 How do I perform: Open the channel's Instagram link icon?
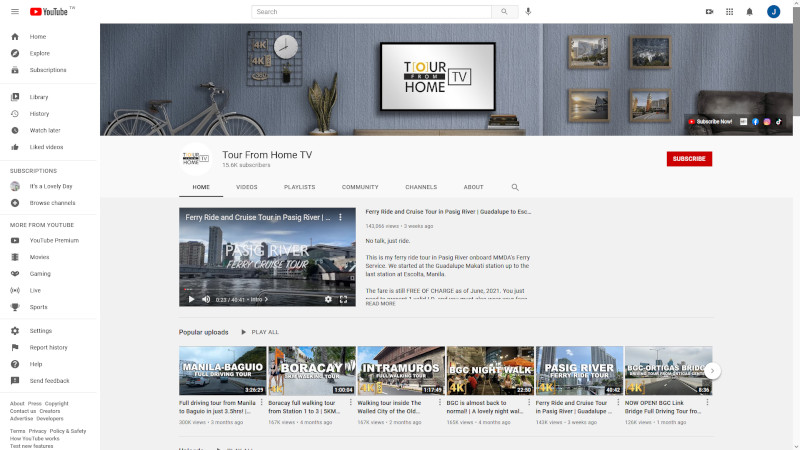767,121
